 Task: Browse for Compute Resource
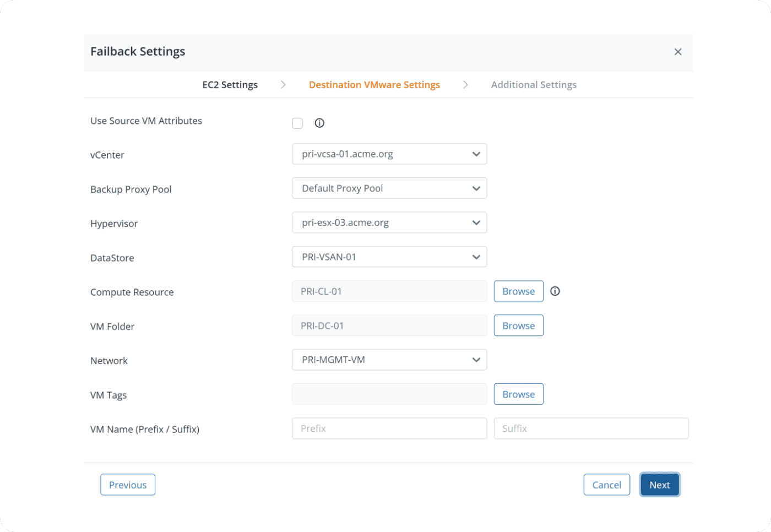tap(518, 291)
